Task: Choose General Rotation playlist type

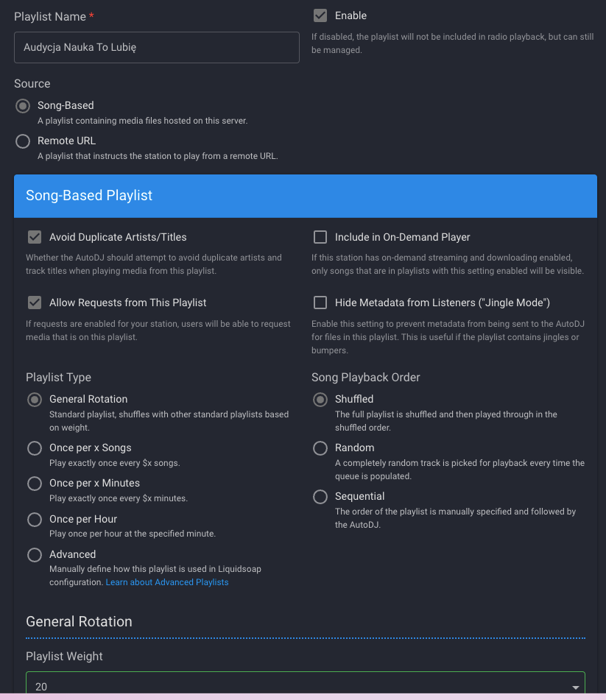Action: (x=35, y=400)
